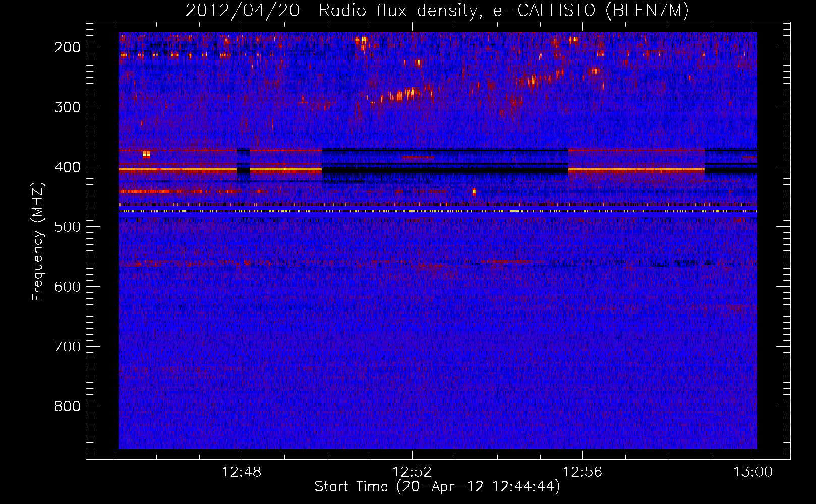Click the bright spot near 370 MHz on the spectrogram's left side
816x504 pixels.
pyautogui.click(x=146, y=154)
